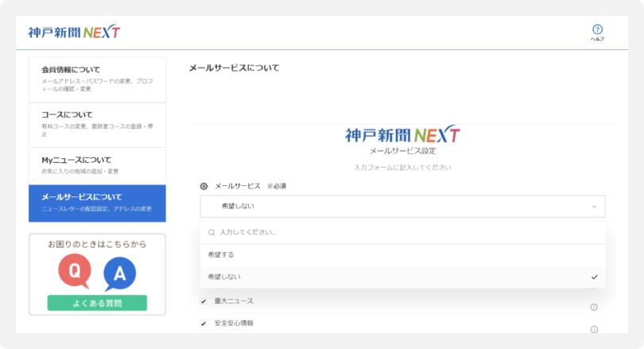Focus the 入力してください search field
This screenshot has height=349, width=644.
tap(402, 232)
